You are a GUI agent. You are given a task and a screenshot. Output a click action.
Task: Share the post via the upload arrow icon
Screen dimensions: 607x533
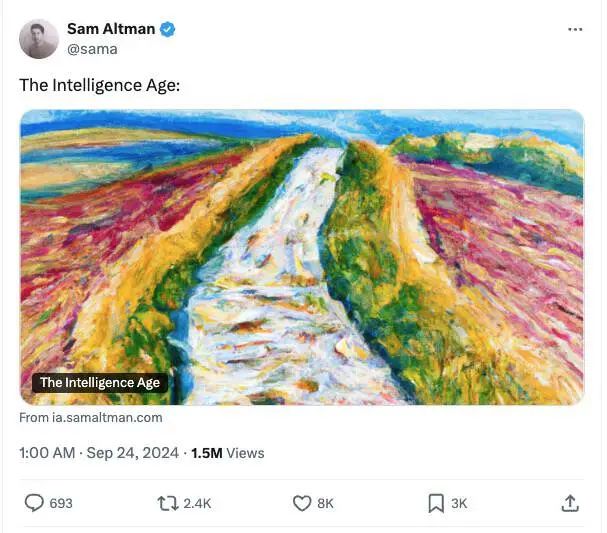point(570,503)
